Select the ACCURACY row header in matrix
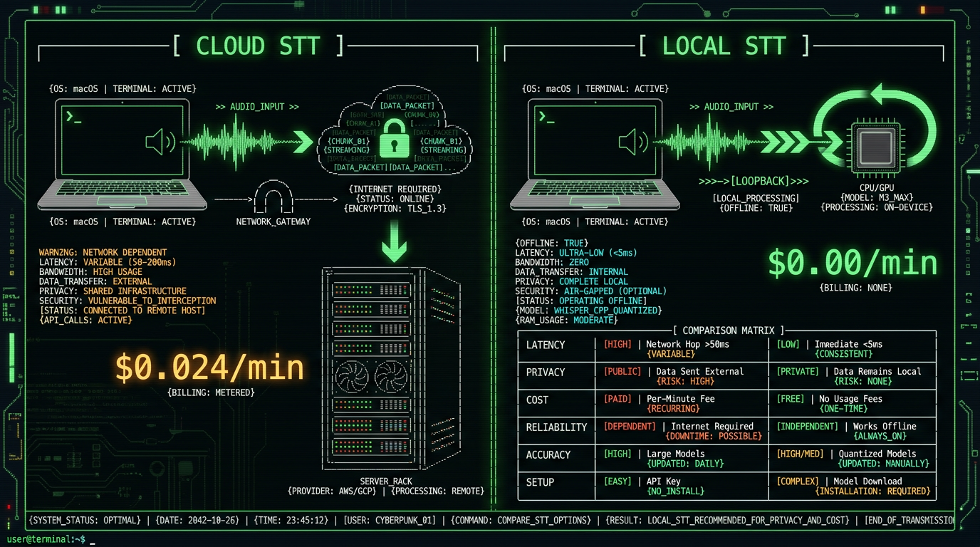Screen dimensions: 980x547 click(x=548, y=454)
